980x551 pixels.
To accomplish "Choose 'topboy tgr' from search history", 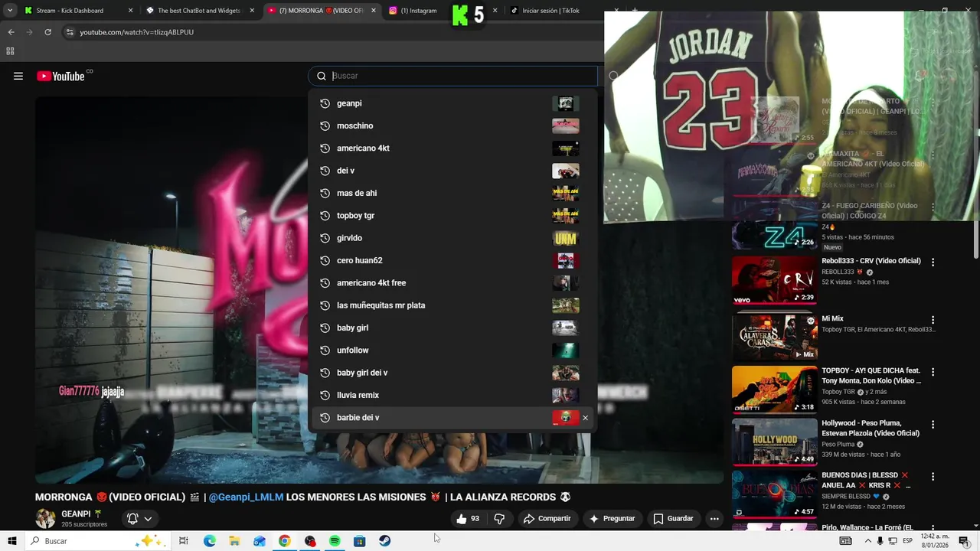I will tap(452, 216).
